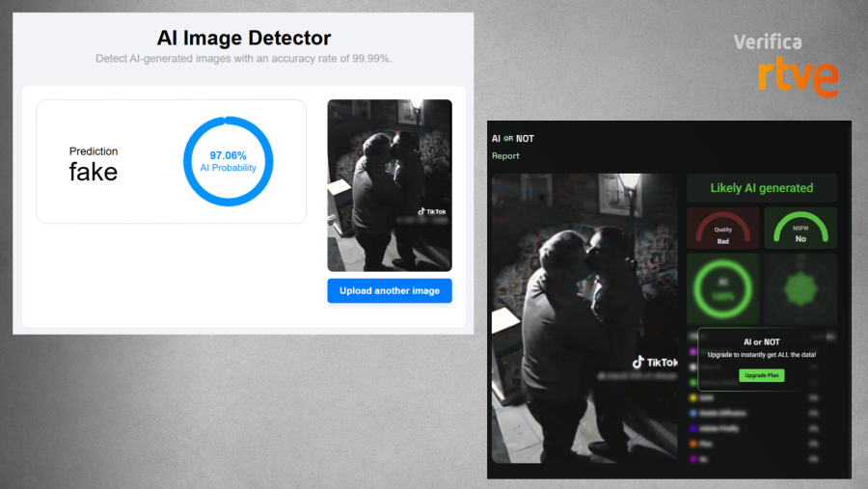The height and width of the screenshot is (489, 868).
Task: Click the Upload another image button
Action: point(390,290)
